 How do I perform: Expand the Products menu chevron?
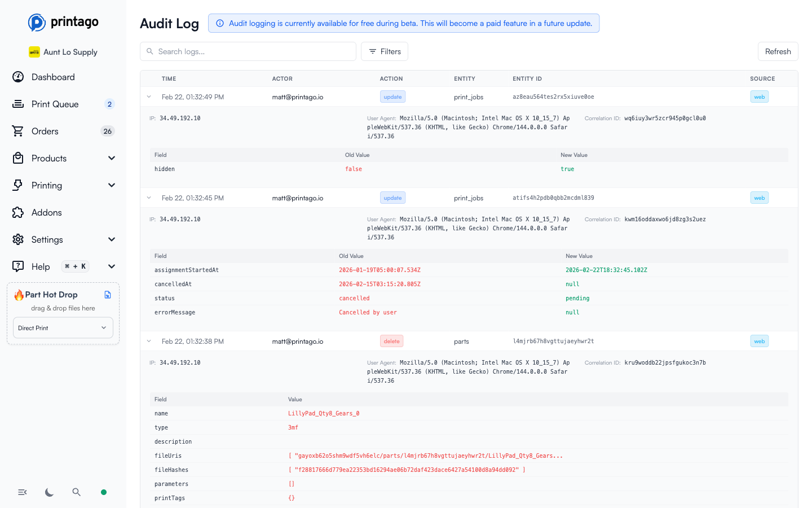coord(111,158)
